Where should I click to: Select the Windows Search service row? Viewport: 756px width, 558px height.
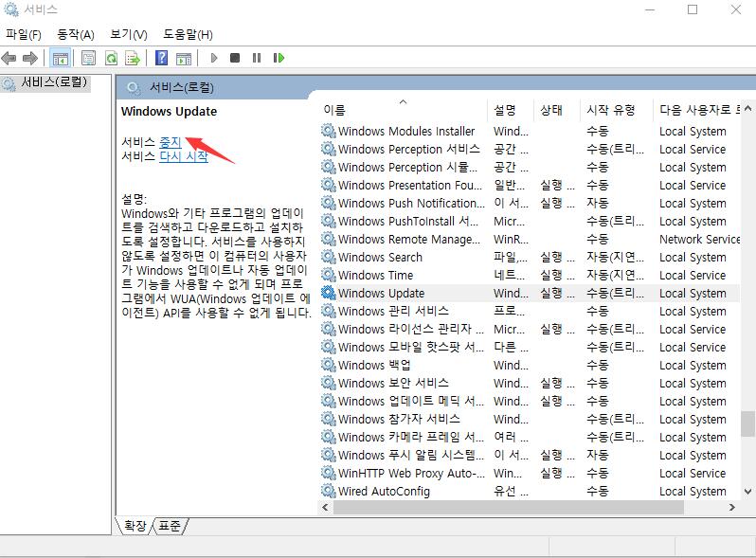pyautogui.click(x=380, y=257)
